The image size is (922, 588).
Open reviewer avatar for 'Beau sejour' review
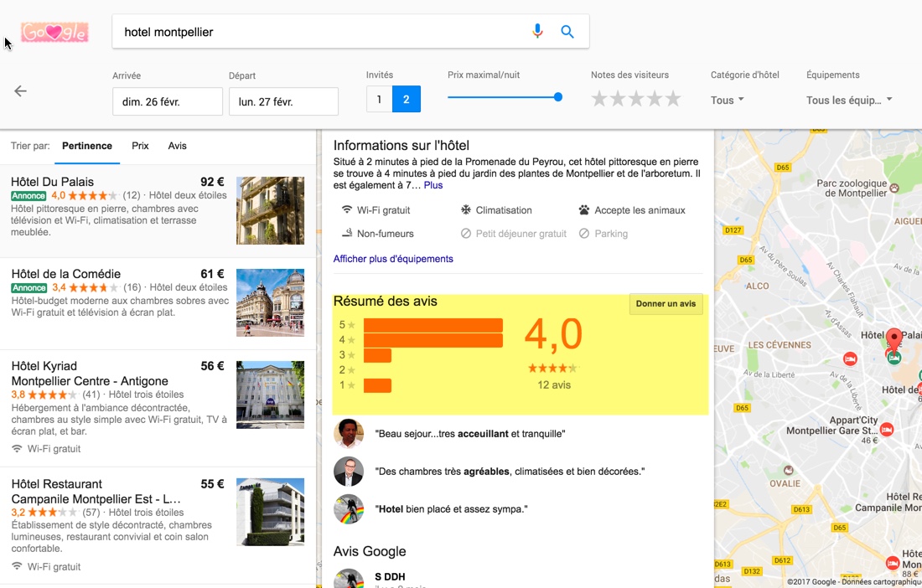[x=349, y=434]
